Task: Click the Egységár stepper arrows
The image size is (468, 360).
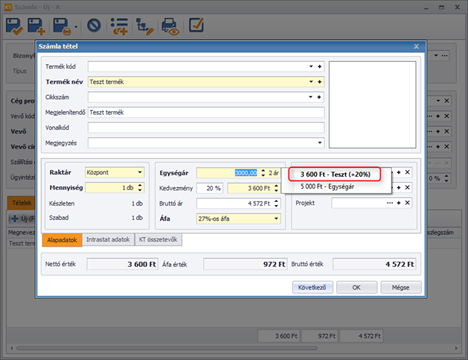Action: 263,173
